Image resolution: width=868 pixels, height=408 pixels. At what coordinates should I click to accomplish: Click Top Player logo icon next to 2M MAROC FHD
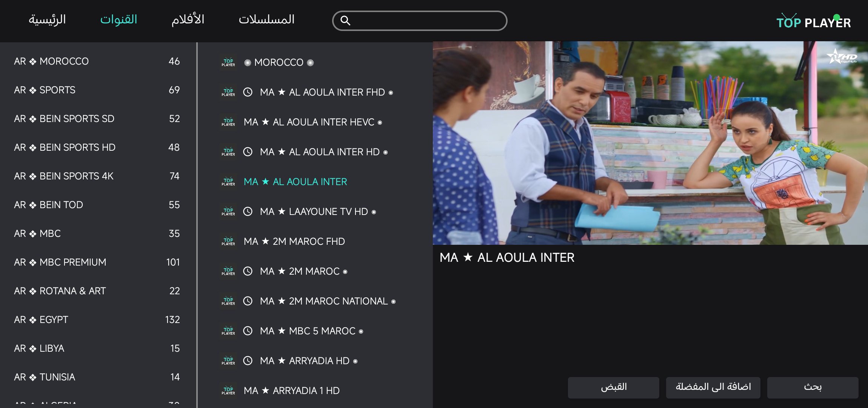(x=228, y=241)
